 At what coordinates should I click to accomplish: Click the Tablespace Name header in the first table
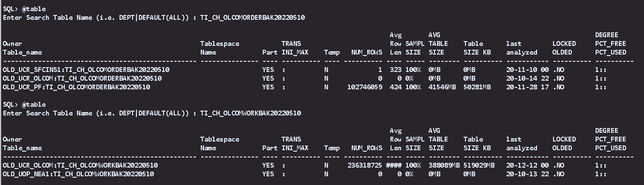[x=220, y=48]
